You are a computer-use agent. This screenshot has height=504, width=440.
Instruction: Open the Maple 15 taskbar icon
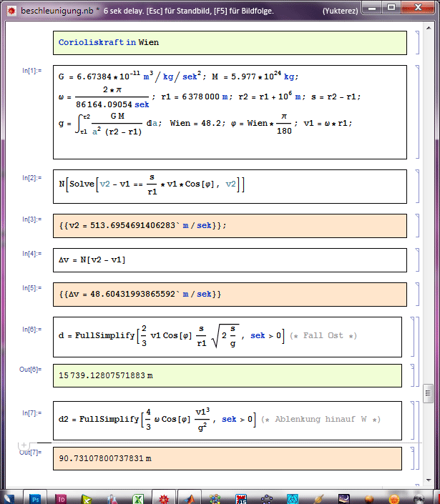point(241,499)
